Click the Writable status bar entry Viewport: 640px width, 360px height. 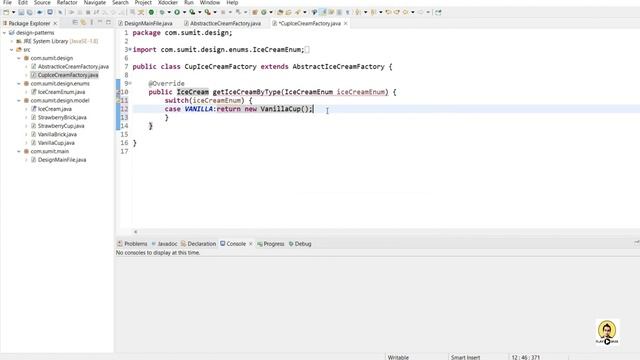(x=398, y=357)
